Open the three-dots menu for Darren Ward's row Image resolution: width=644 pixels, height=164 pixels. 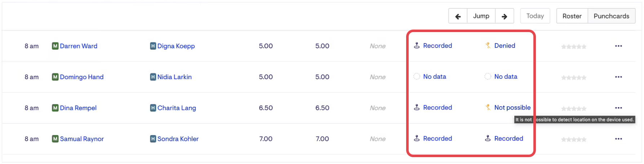click(618, 46)
